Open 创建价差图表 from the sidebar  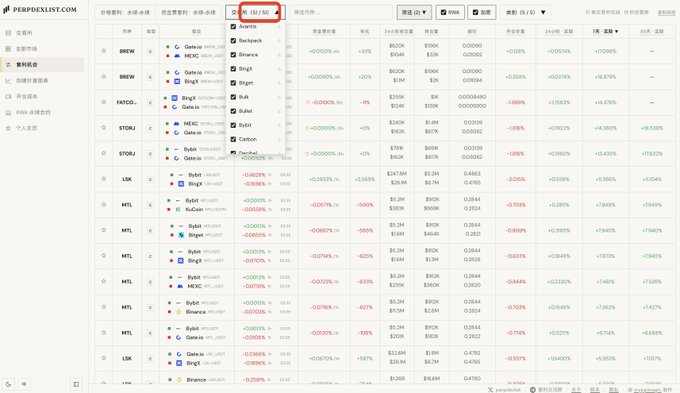(42, 80)
